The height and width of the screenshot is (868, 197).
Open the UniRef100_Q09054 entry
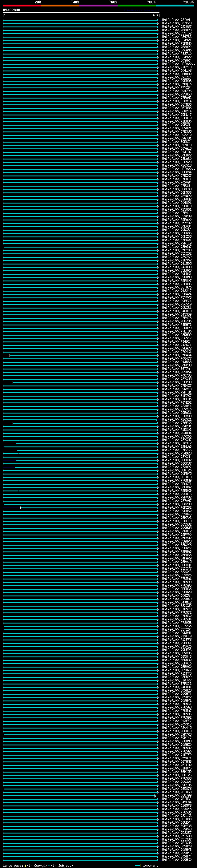tap(177, 372)
